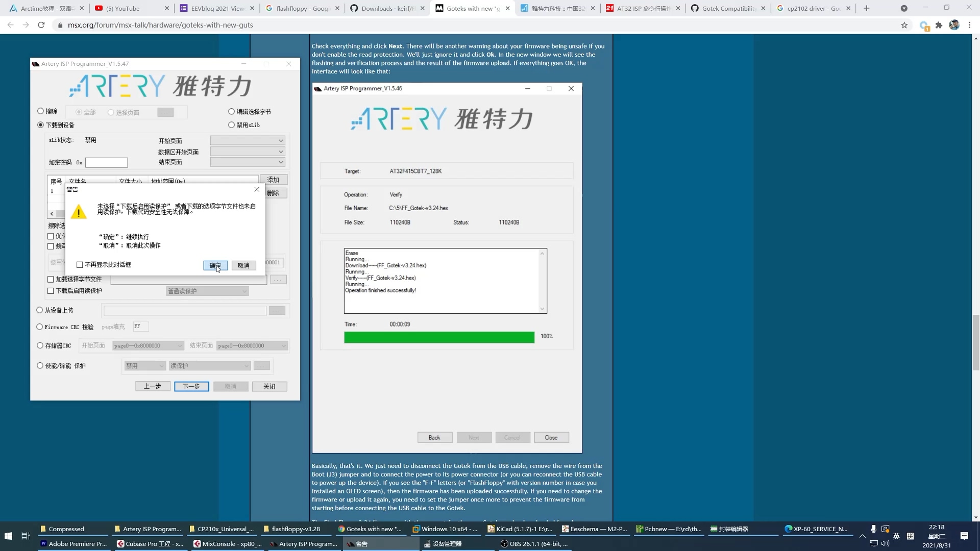Click 确定 in warning dialog

click(215, 265)
